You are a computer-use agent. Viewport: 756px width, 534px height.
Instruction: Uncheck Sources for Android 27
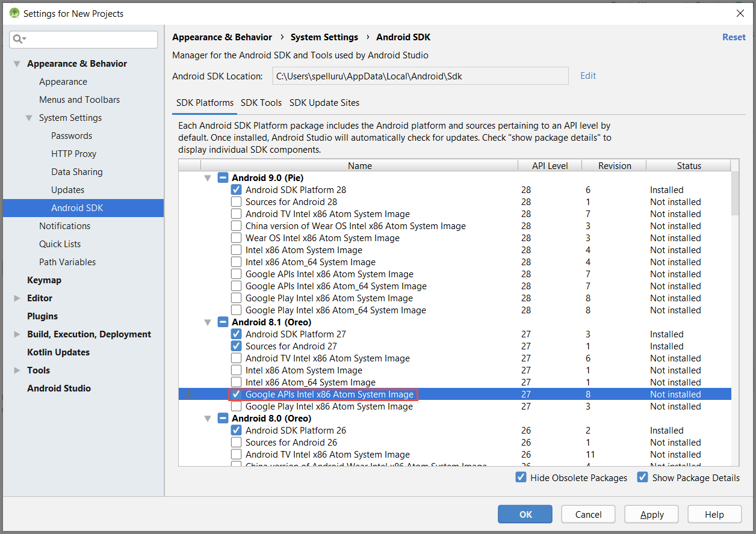237,346
